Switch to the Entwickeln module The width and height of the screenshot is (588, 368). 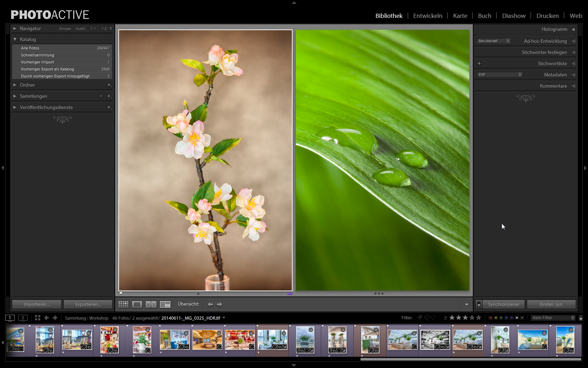[427, 16]
